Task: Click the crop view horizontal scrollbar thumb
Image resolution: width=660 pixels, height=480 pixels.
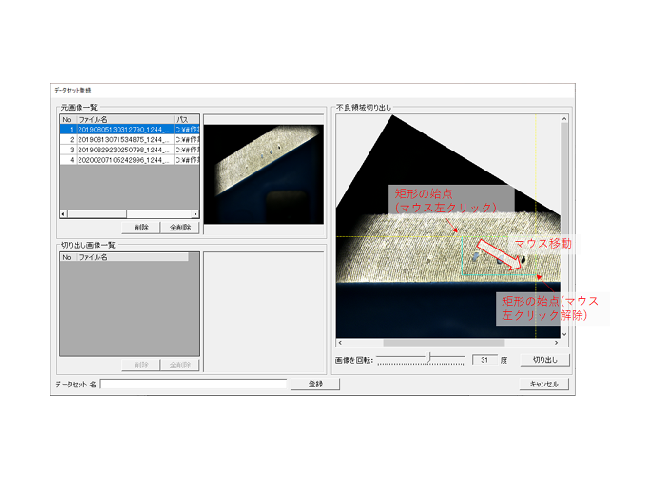Action: coord(440,344)
